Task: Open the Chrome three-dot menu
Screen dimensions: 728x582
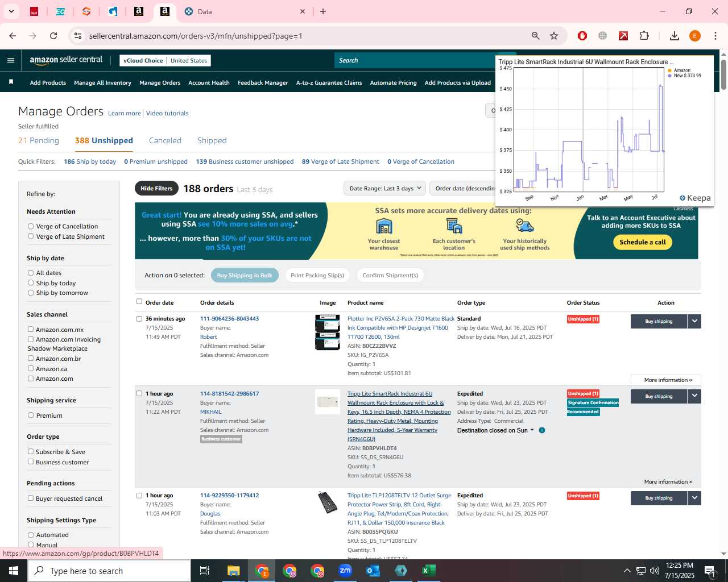Action: click(x=715, y=36)
